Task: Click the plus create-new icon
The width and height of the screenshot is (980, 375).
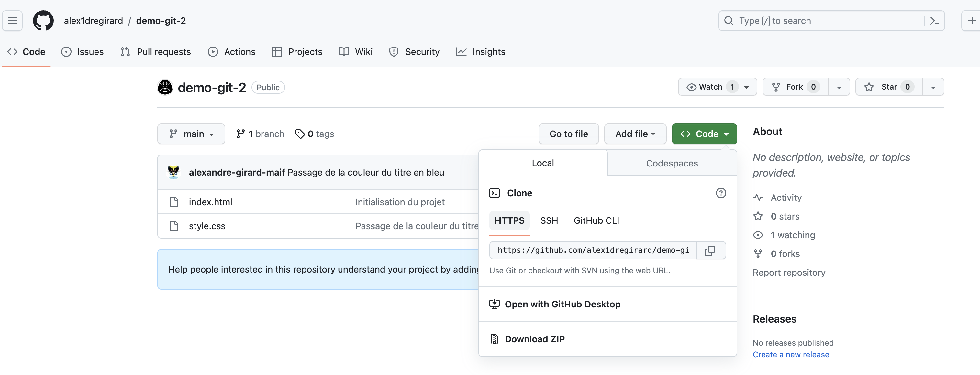Action: click(971, 20)
